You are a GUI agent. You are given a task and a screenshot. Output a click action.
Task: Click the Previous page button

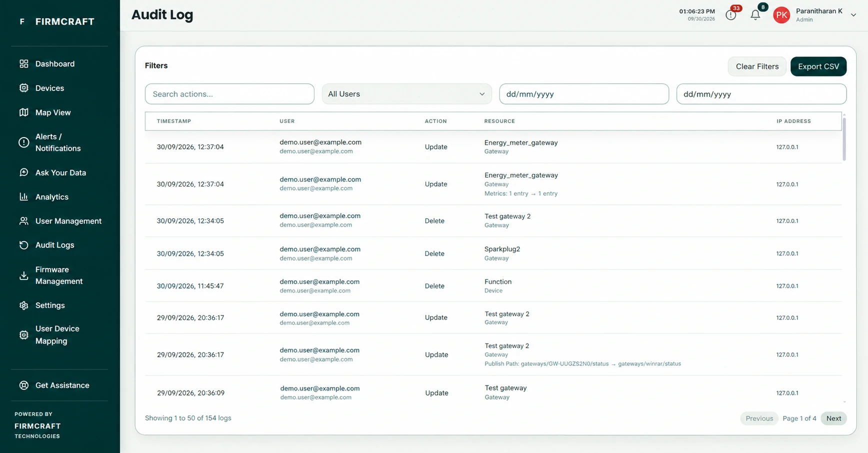tap(759, 418)
